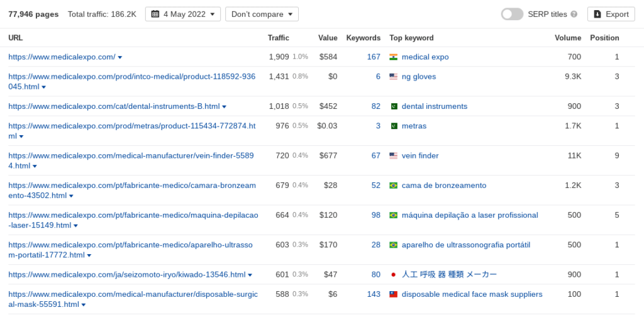Screen dimensions: 644x317
Task: Click the disposable medical face mask suppliers keyword
Action: click(x=472, y=294)
